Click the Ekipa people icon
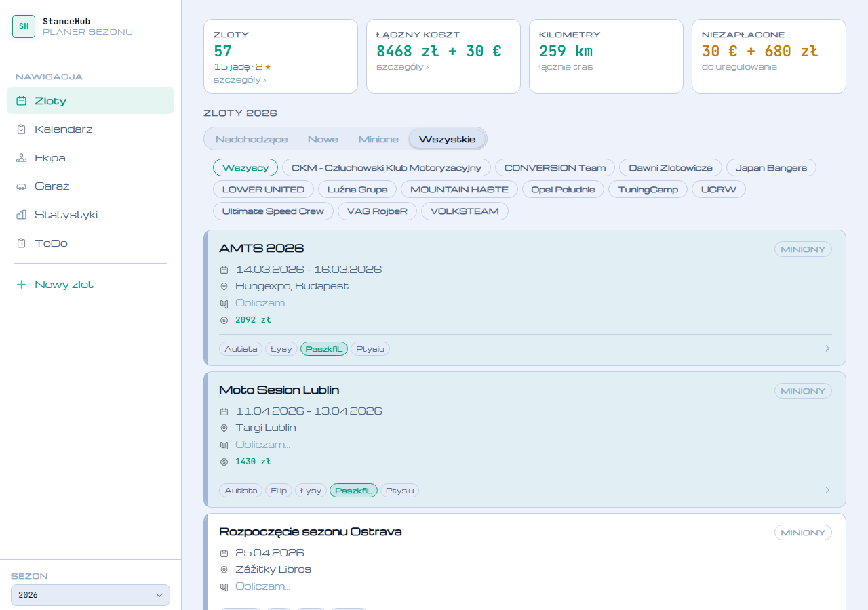 [21, 158]
